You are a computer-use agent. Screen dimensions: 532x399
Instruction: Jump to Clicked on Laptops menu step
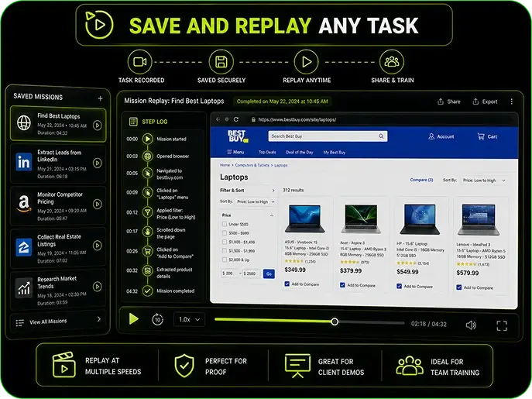(148, 193)
